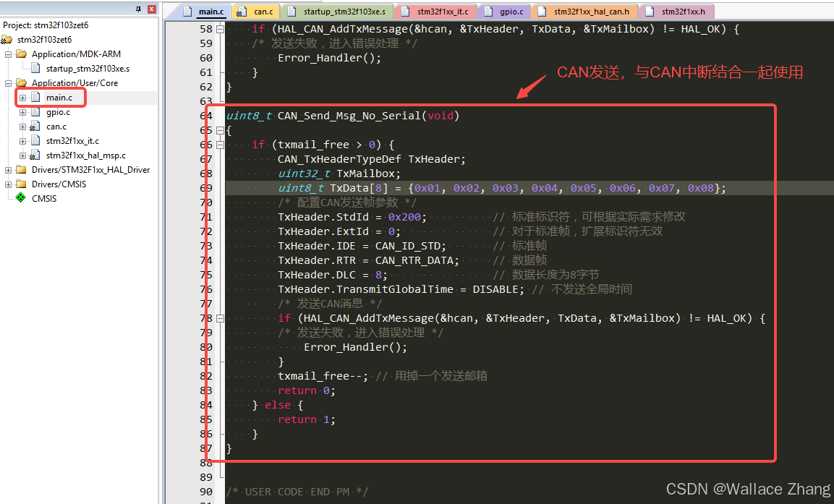Click 'TxHeader.DLC = 8;' statement
The width and height of the screenshot is (834, 504).
(x=333, y=275)
